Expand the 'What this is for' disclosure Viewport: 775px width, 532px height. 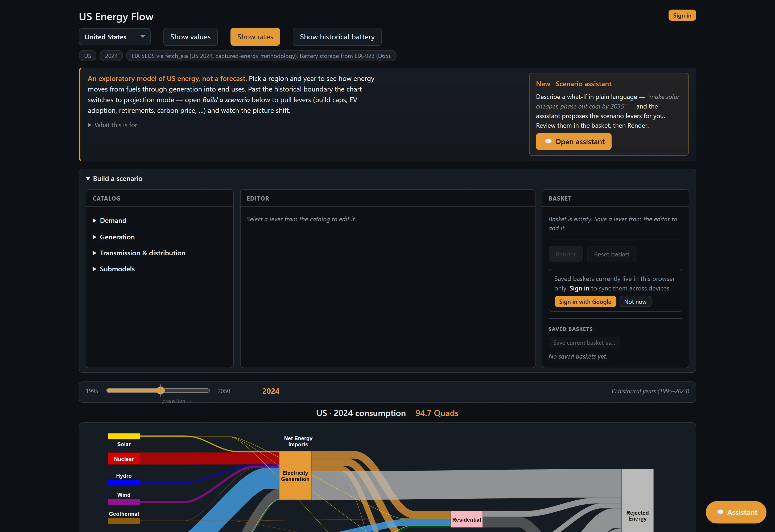112,125
